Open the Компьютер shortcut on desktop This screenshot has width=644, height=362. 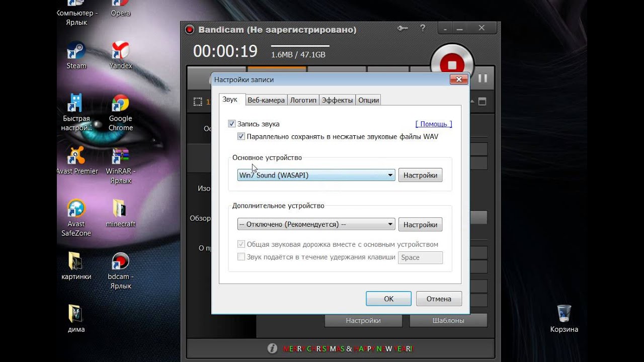pyautogui.click(x=77, y=14)
